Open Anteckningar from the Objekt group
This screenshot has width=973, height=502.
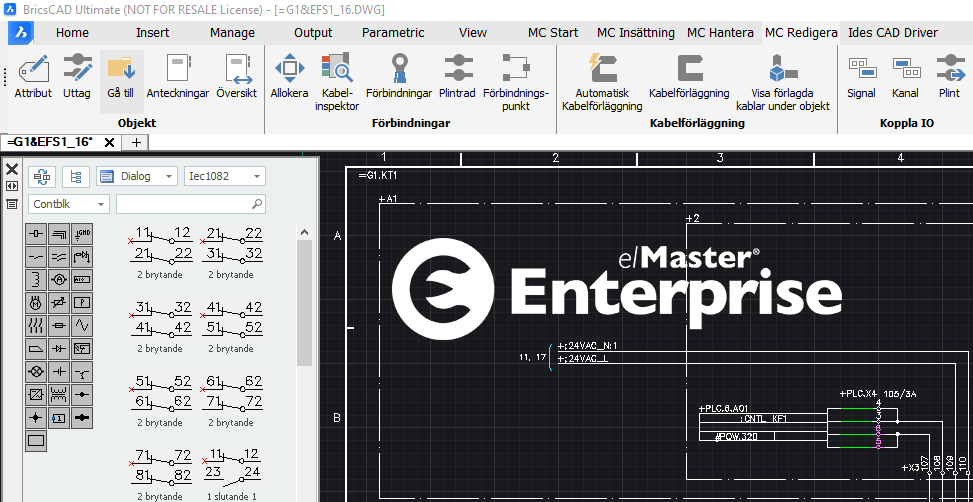coord(177,76)
